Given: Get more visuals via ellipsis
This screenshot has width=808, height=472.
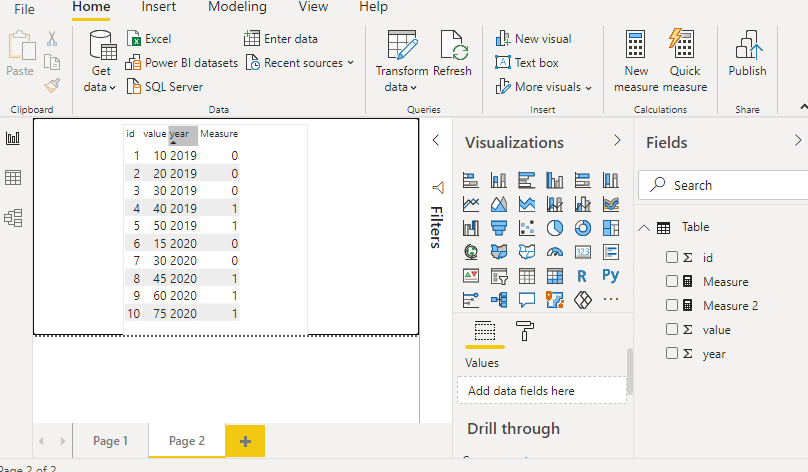Looking at the screenshot, I should coord(611,299).
